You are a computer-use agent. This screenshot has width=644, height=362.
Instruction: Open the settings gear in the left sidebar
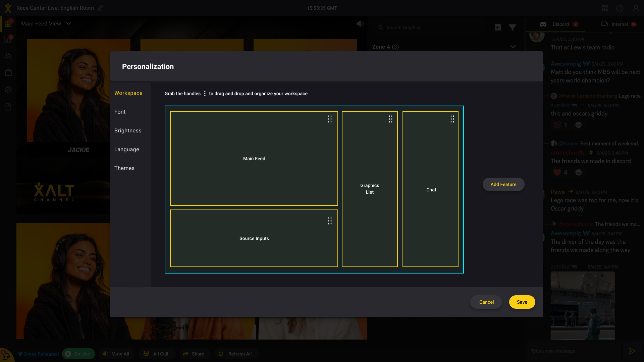pos(8,89)
